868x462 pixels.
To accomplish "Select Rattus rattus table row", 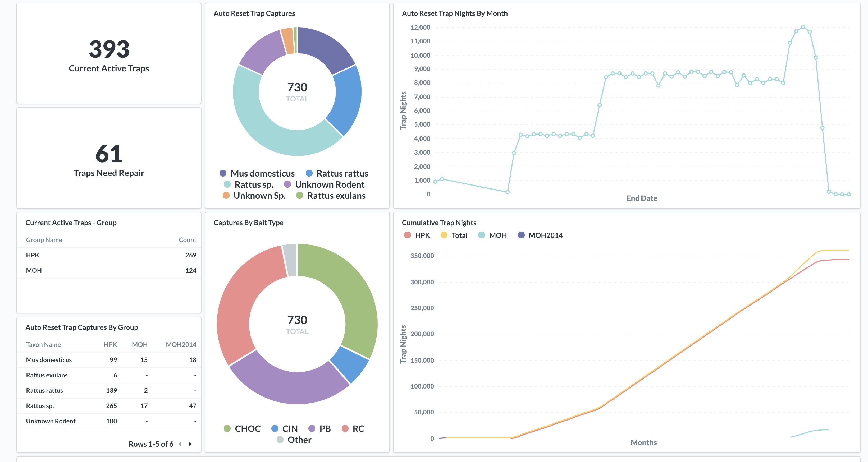I will 109,391.
